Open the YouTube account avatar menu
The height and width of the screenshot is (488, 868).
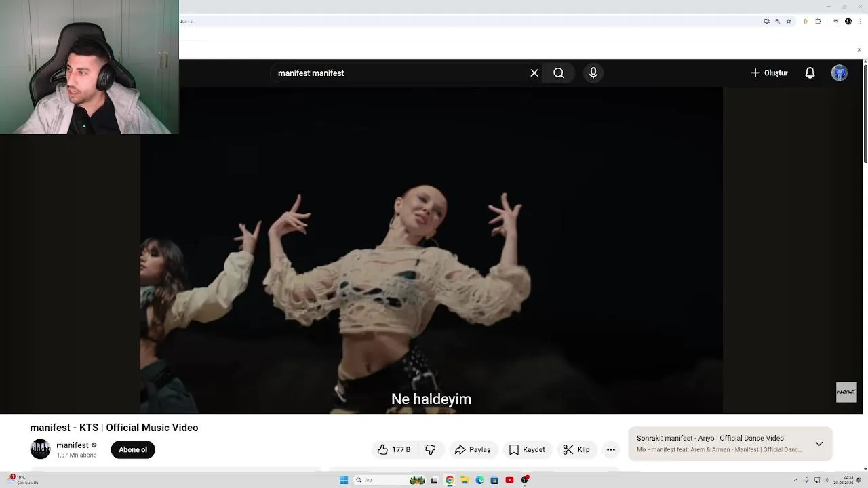840,73
